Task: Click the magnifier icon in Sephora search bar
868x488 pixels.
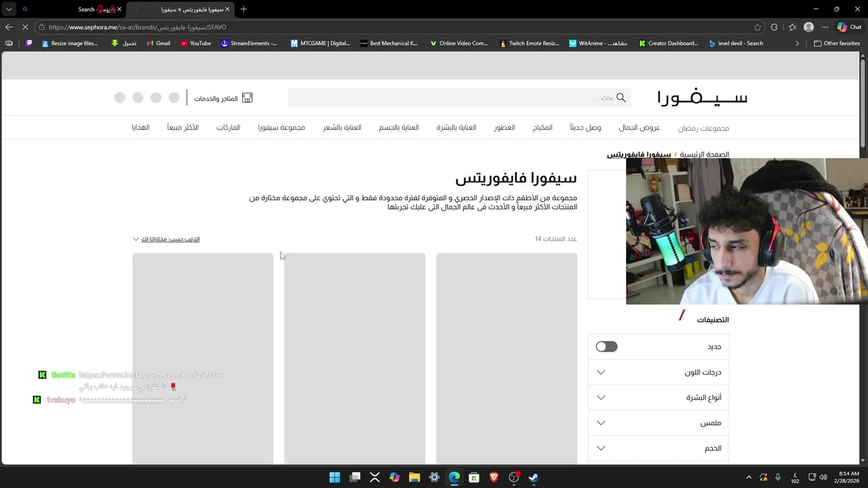Action: pyautogui.click(x=620, y=98)
